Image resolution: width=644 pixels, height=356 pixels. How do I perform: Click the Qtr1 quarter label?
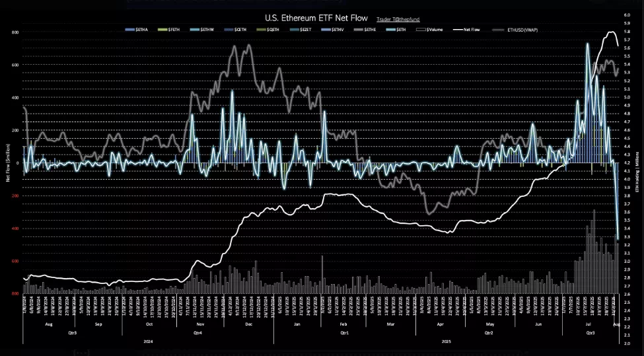(x=345, y=333)
